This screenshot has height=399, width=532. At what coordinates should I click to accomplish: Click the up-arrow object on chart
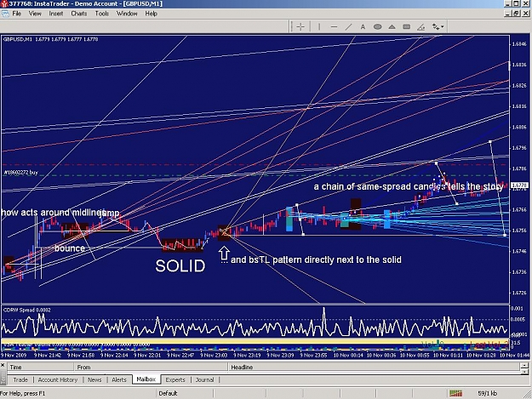coord(224,253)
